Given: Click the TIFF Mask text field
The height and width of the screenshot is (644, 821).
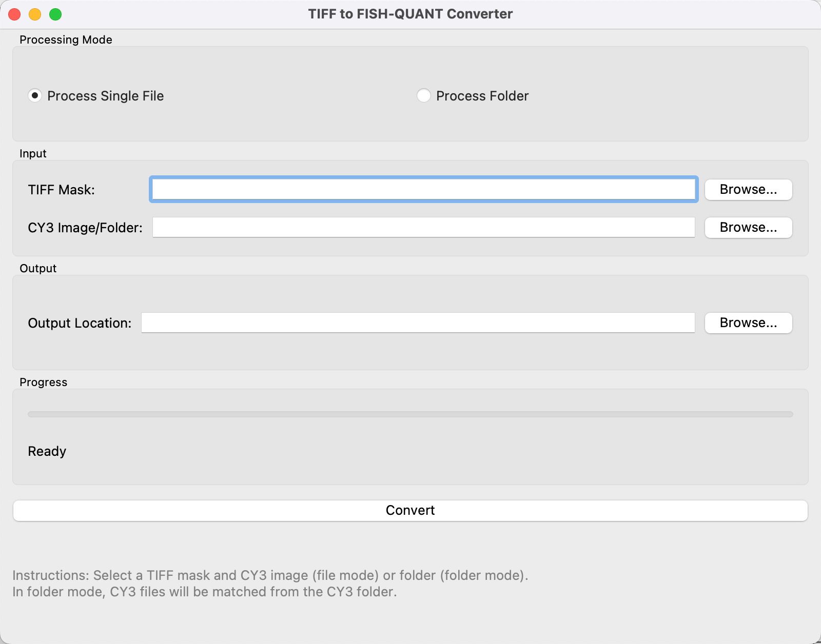Looking at the screenshot, I should (x=424, y=189).
